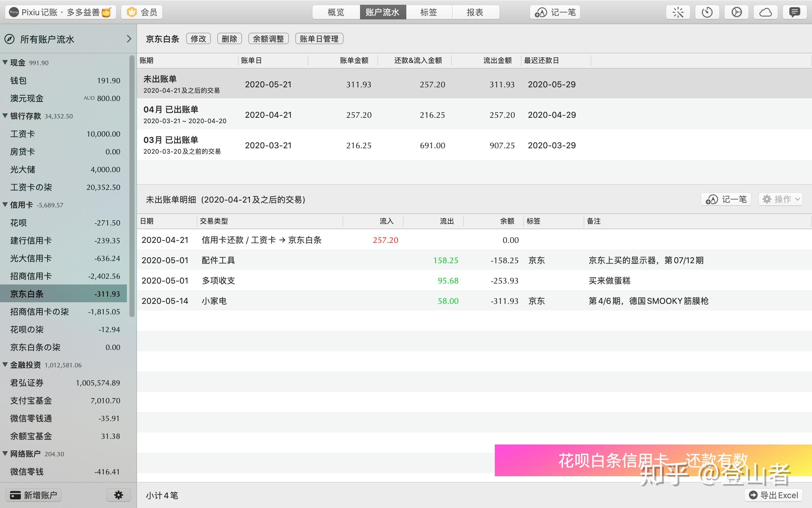Collapse the 信用卡 account group
This screenshot has width=812, height=508.
click(x=5, y=204)
